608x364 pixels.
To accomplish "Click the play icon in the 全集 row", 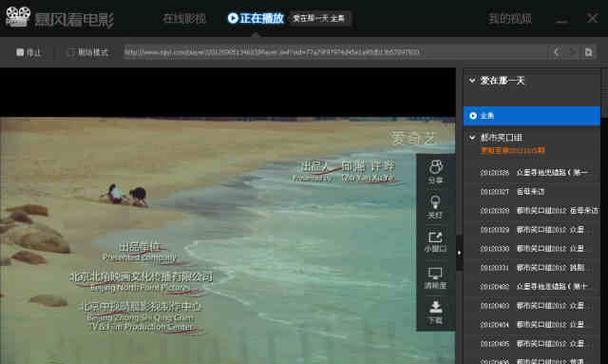I will (473, 116).
